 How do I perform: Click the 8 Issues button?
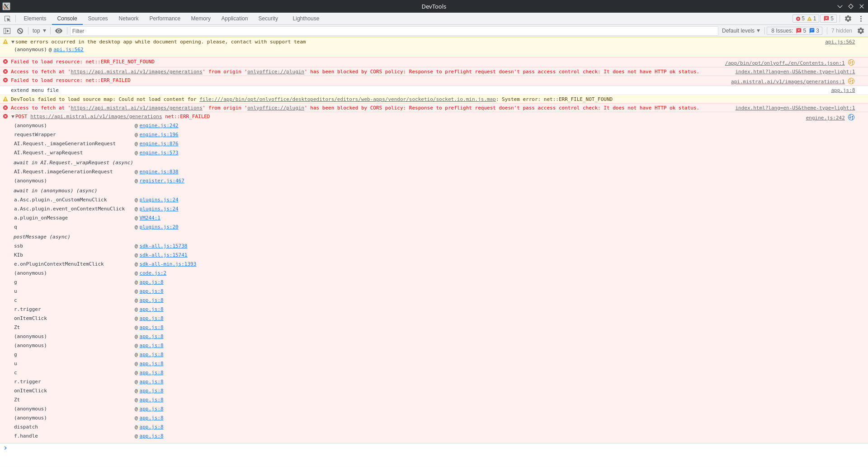(x=794, y=31)
